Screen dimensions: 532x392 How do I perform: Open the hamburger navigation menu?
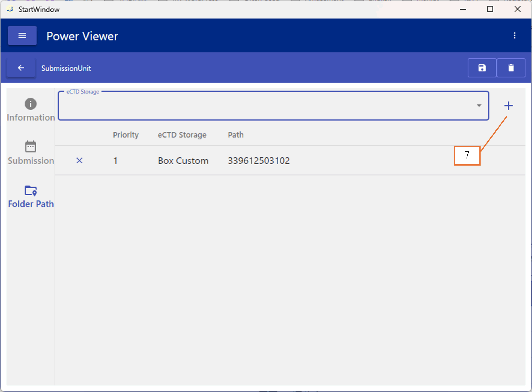click(x=22, y=36)
